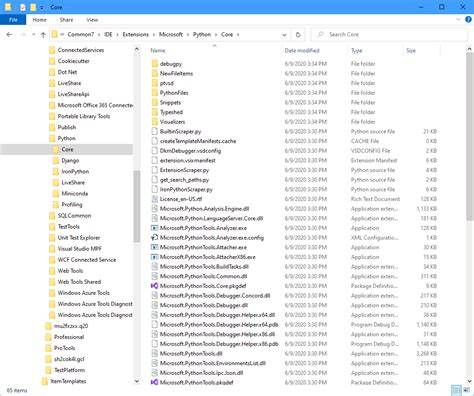Go up one folder level arrow

pos(43,35)
